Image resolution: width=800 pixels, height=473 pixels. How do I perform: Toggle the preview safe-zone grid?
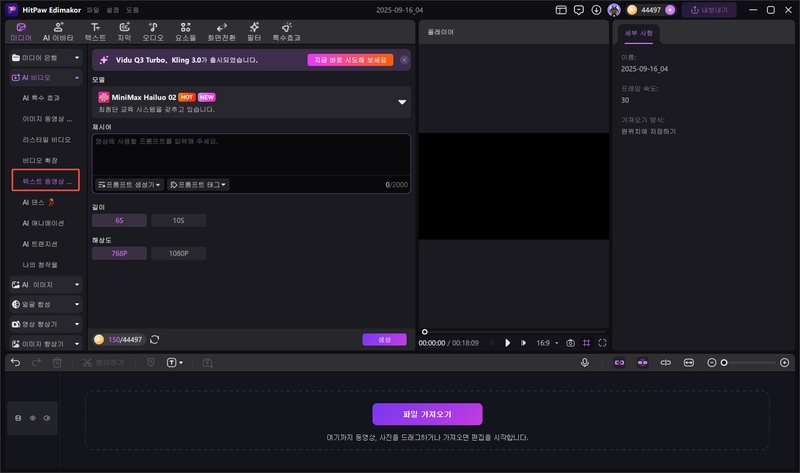587,343
